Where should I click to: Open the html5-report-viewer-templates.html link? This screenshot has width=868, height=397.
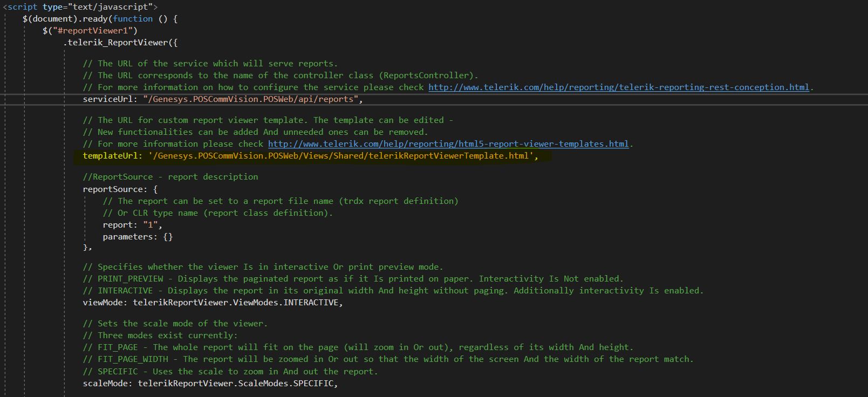pos(448,144)
